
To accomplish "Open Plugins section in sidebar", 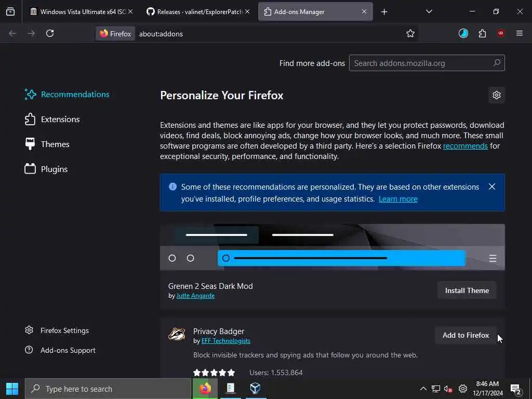I will click(46, 169).
